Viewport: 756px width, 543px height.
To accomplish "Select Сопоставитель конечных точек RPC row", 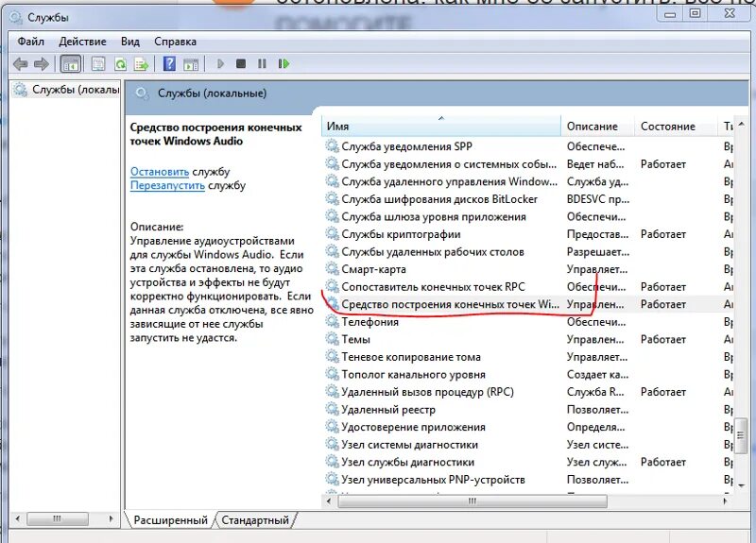I will (527, 287).
